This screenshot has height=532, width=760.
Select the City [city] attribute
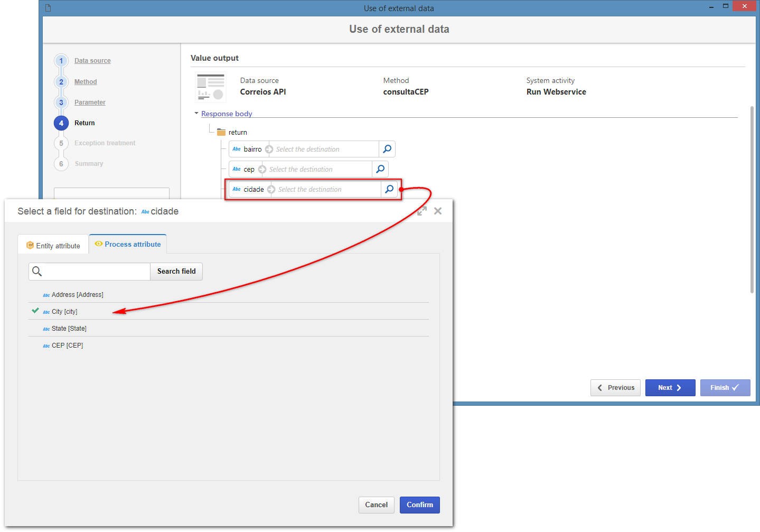tap(228, 311)
